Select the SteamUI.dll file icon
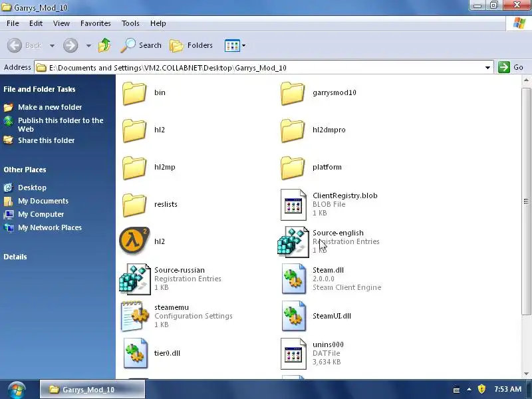 point(294,316)
